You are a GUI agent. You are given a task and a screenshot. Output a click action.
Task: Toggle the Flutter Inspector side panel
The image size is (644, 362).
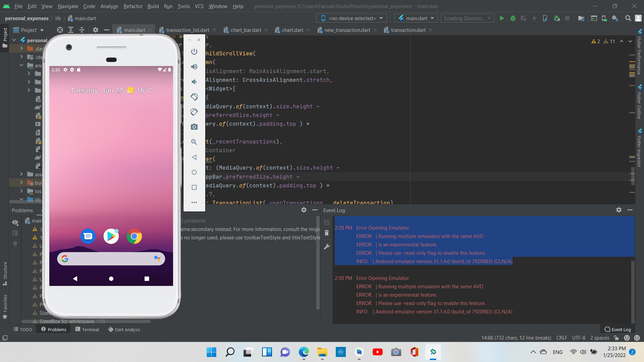point(640,147)
